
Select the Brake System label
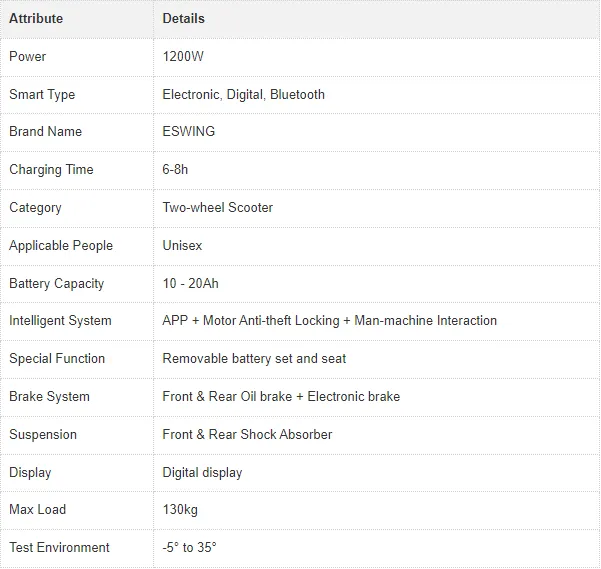pyautogui.click(x=49, y=397)
